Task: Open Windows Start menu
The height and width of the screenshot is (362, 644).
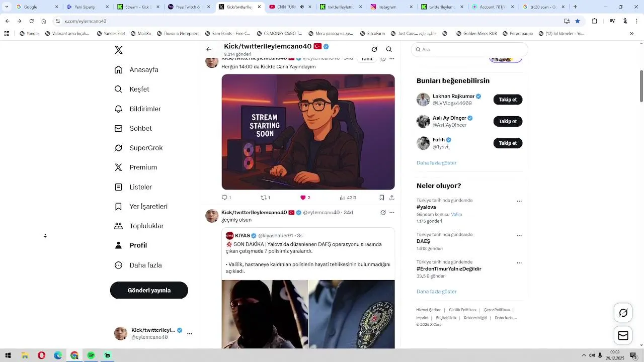Action: coord(8,355)
